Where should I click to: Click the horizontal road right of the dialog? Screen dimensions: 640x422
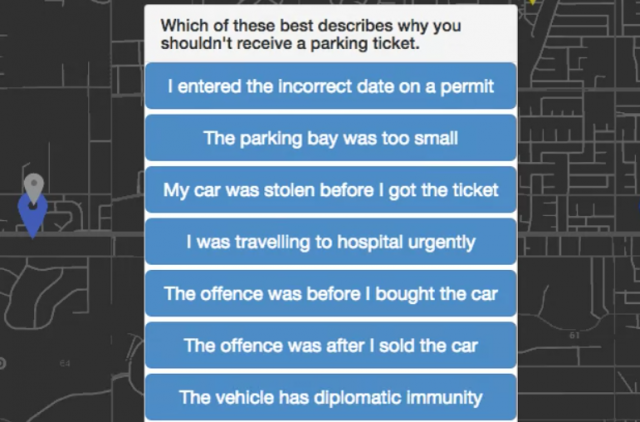pyautogui.click(x=580, y=236)
